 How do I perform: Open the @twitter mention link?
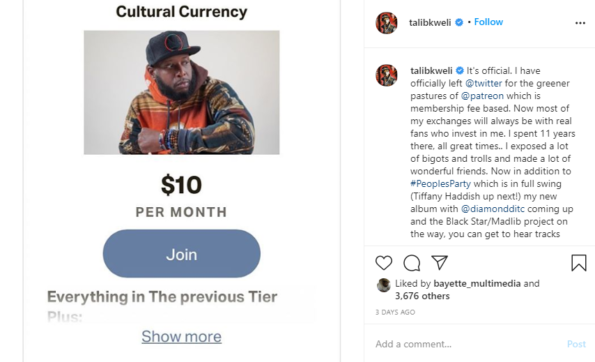pyautogui.click(x=483, y=83)
